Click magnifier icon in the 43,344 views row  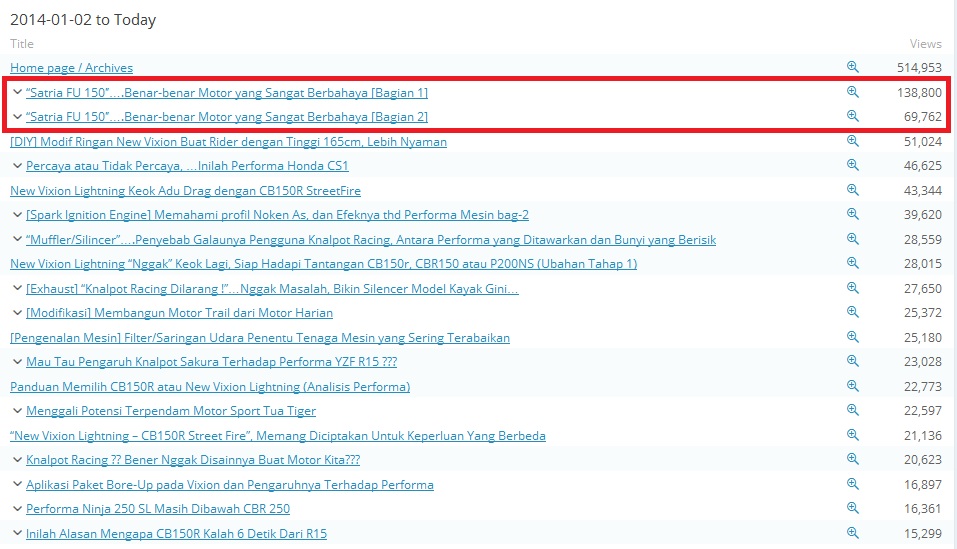[853, 190]
